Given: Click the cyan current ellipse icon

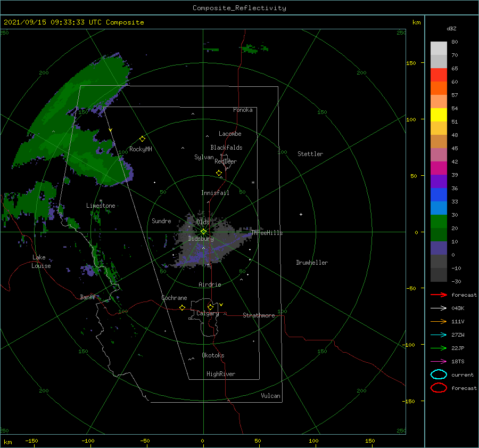Looking at the screenshot, I should pos(439,374).
